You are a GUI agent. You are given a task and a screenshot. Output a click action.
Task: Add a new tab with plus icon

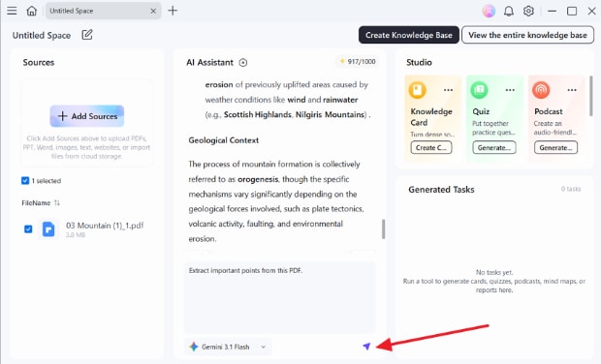point(173,11)
